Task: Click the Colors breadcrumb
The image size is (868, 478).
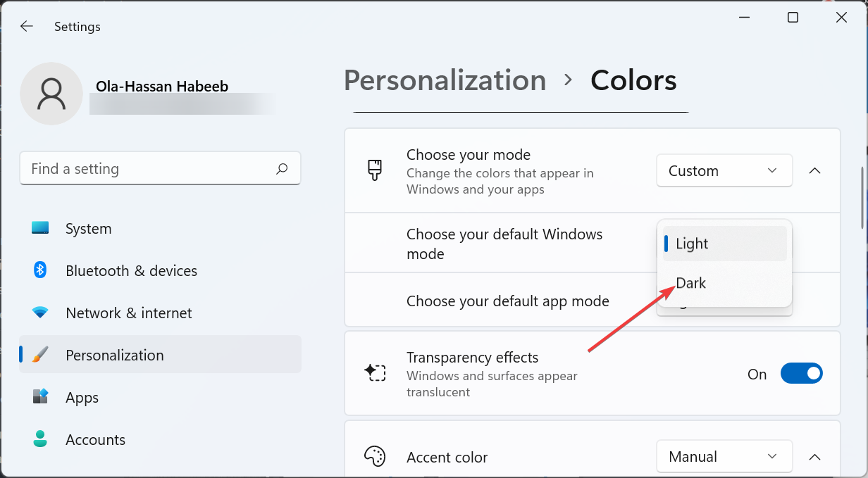Action: (x=633, y=80)
